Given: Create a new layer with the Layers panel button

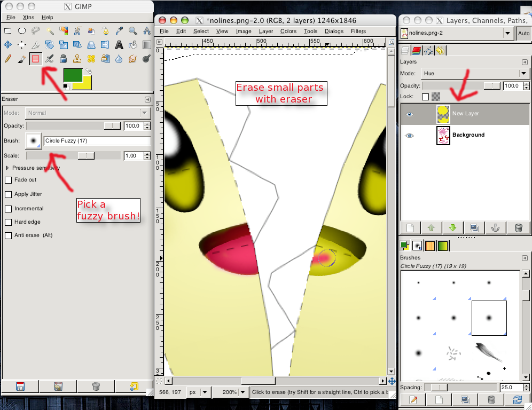Looking at the screenshot, I should [410, 227].
